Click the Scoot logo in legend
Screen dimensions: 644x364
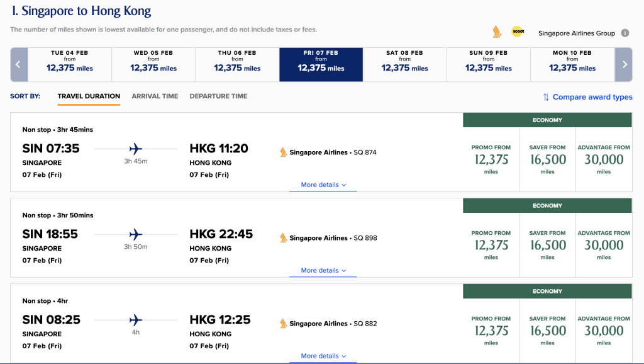pos(518,31)
